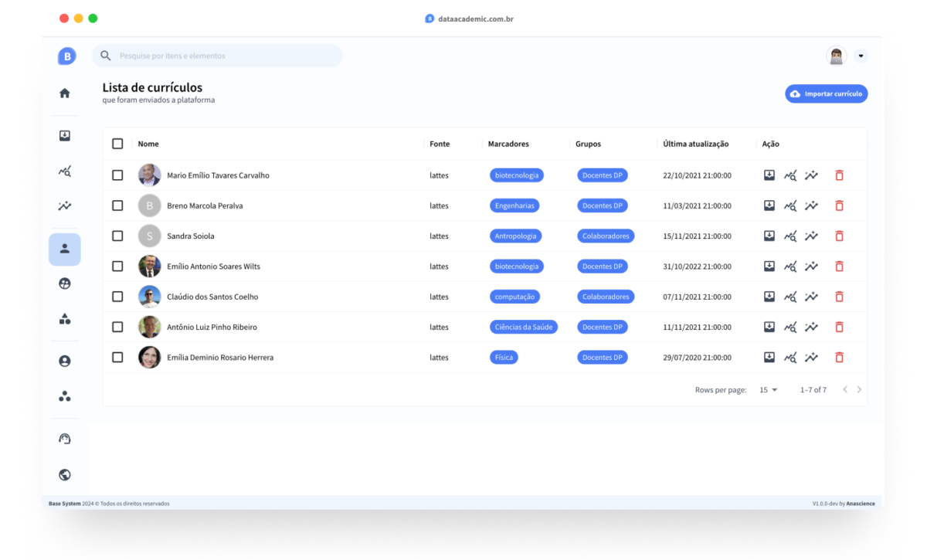Click the Importar currículo button
927x560 pixels.
click(x=827, y=93)
